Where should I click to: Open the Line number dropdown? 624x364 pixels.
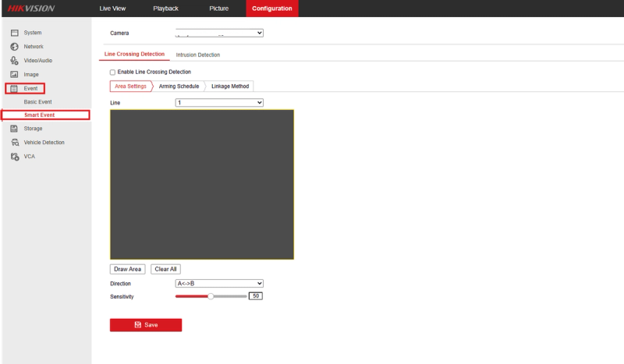[219, 103]
